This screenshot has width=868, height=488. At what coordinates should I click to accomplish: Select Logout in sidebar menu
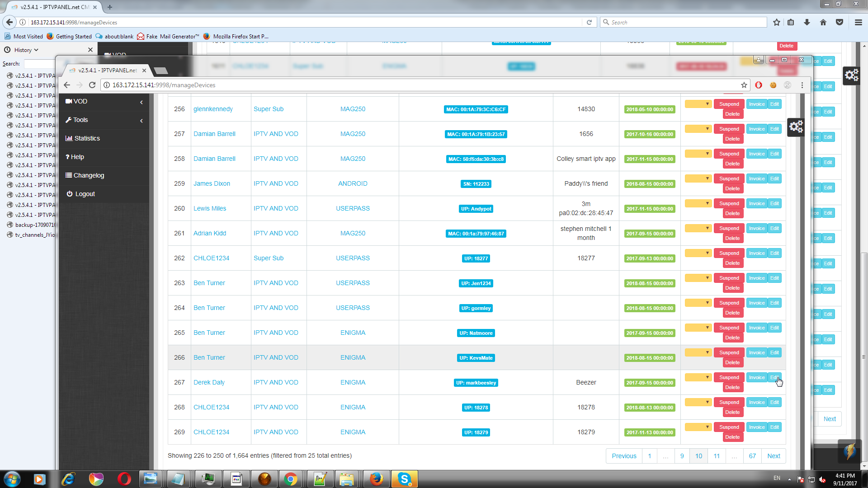point(85,194)
